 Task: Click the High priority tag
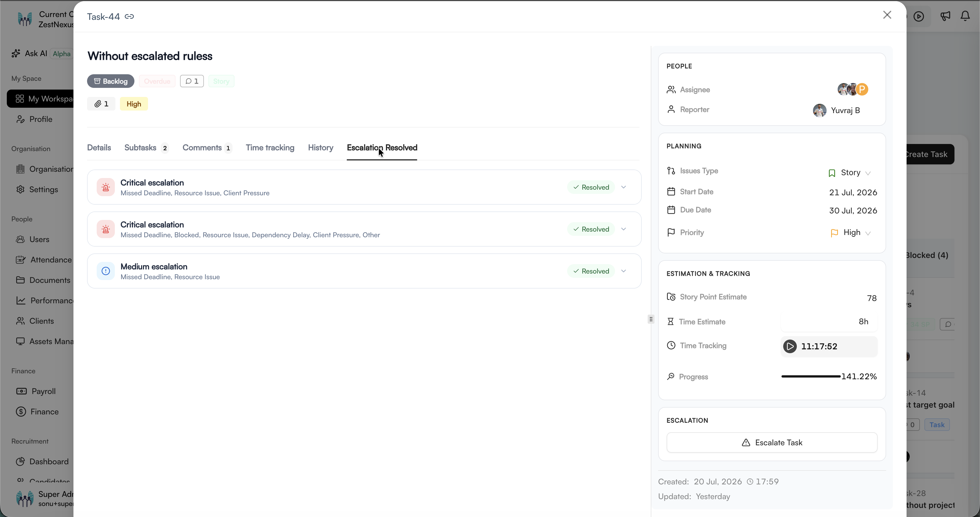(x=134, y=104)
